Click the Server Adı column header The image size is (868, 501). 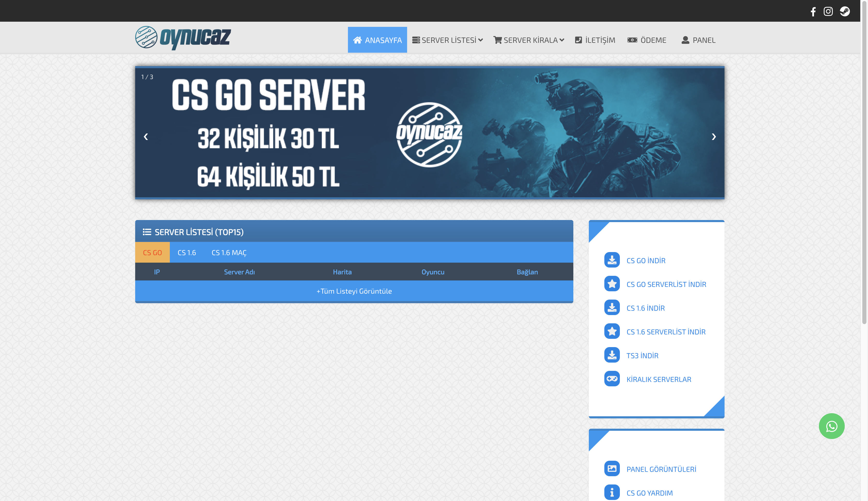(239, 272)
